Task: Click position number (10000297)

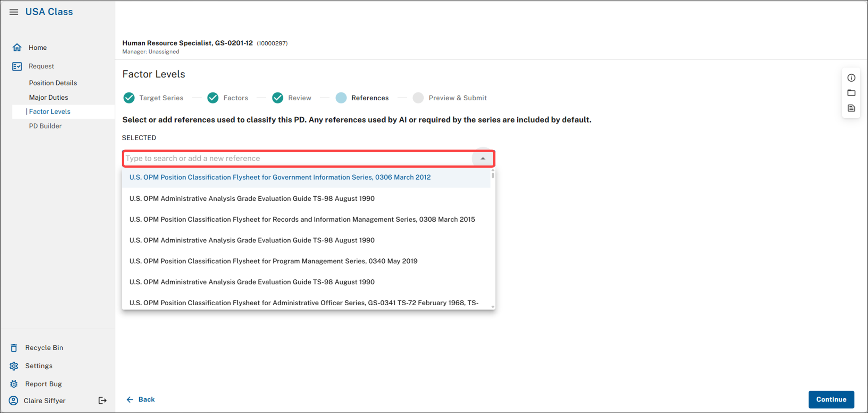Action: pos(272,43)
